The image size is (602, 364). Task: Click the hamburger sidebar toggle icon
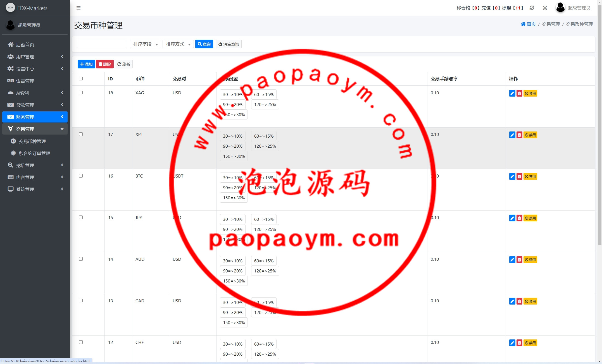(78, 8)
